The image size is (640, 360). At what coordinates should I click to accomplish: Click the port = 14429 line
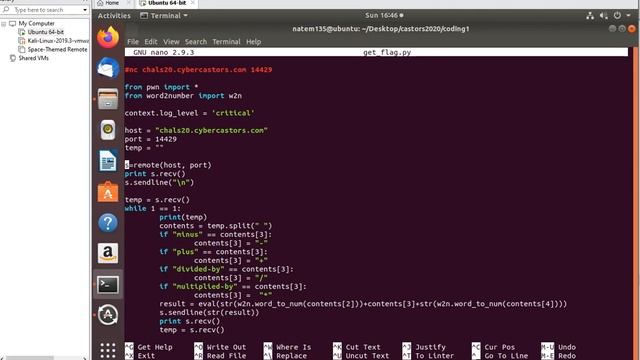pos(151,139)
